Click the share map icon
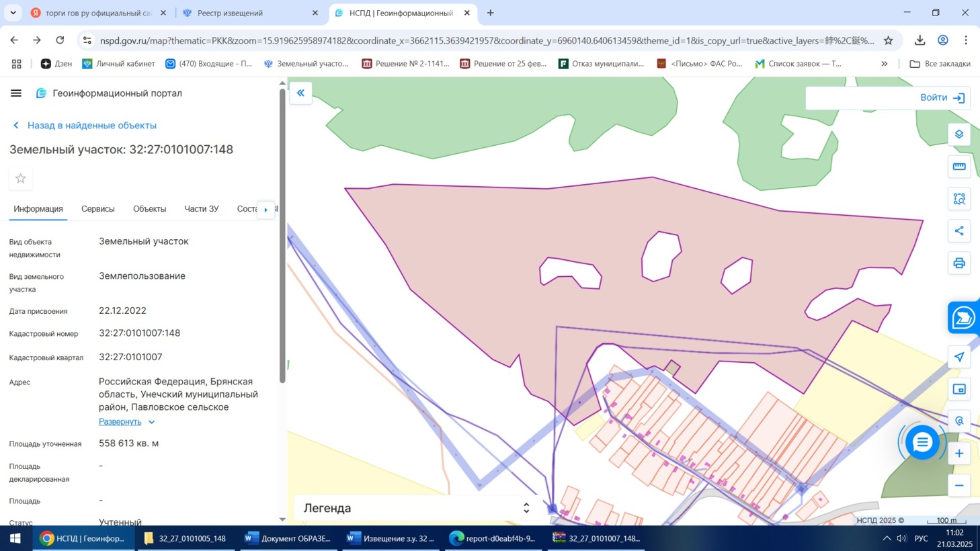 pyautogui.click(x=958, y=231)
